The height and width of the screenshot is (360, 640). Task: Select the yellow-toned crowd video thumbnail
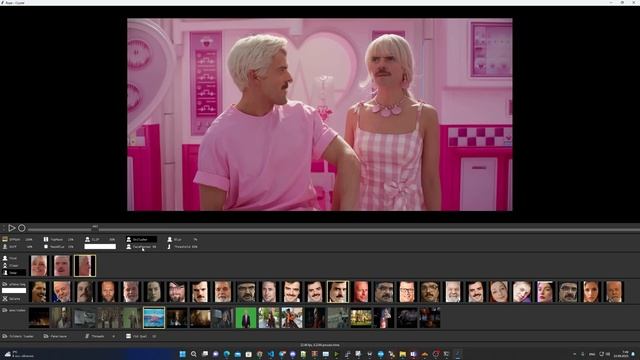click(361, 318)
